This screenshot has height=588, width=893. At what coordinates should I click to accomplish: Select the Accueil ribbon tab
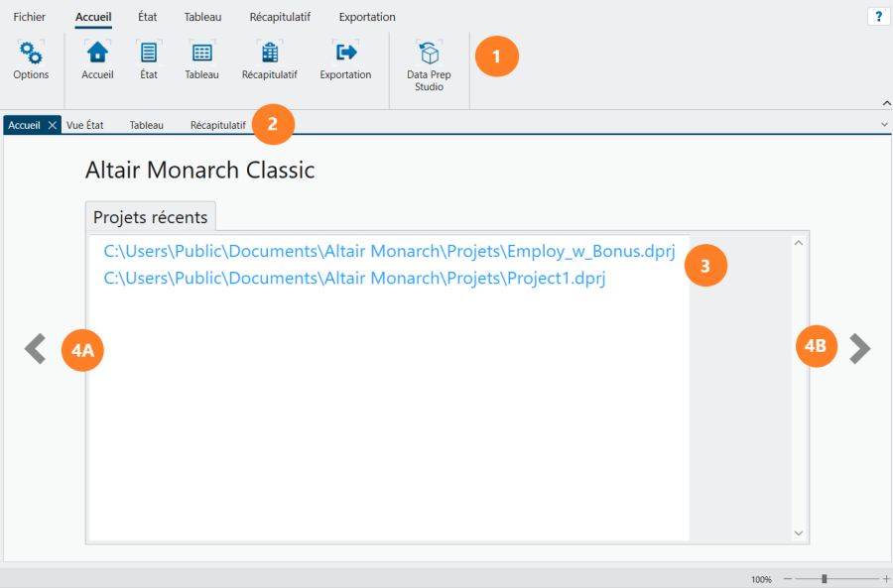tap(93, 17)
